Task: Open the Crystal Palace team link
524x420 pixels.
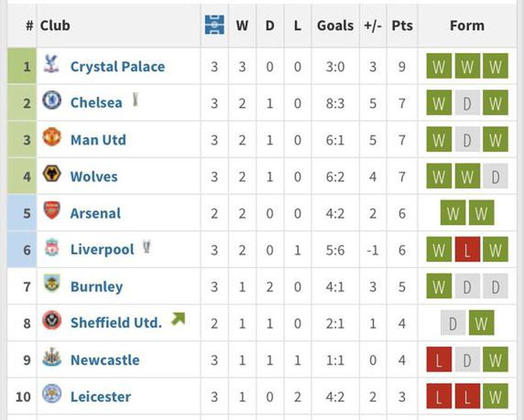Action: 118,67
